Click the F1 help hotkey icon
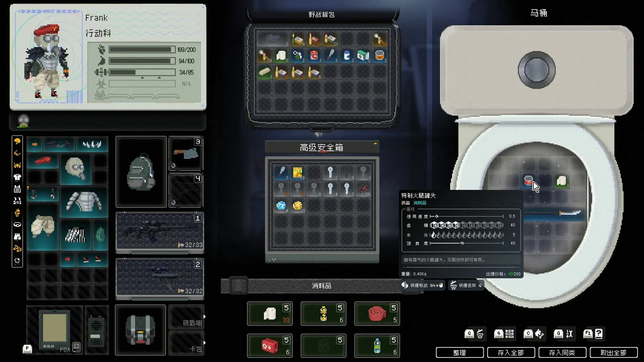644x362 pixels. (x=593, y=334)
